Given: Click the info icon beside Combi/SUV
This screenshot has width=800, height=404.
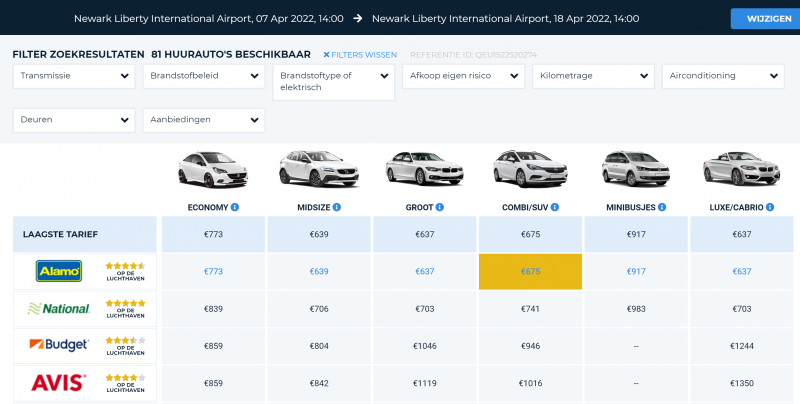Looking at the screenshot, I should (x=555, y=208).
